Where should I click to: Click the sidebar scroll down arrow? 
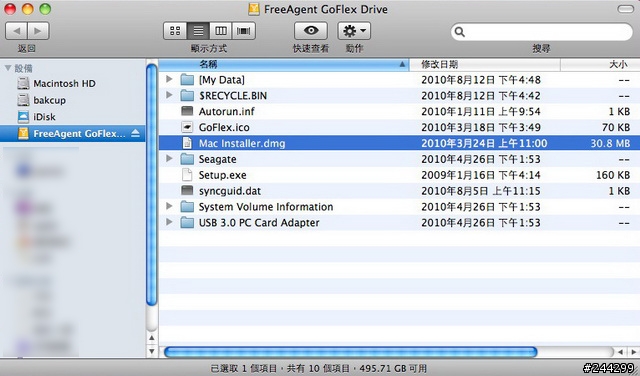(x=151, y=351)
